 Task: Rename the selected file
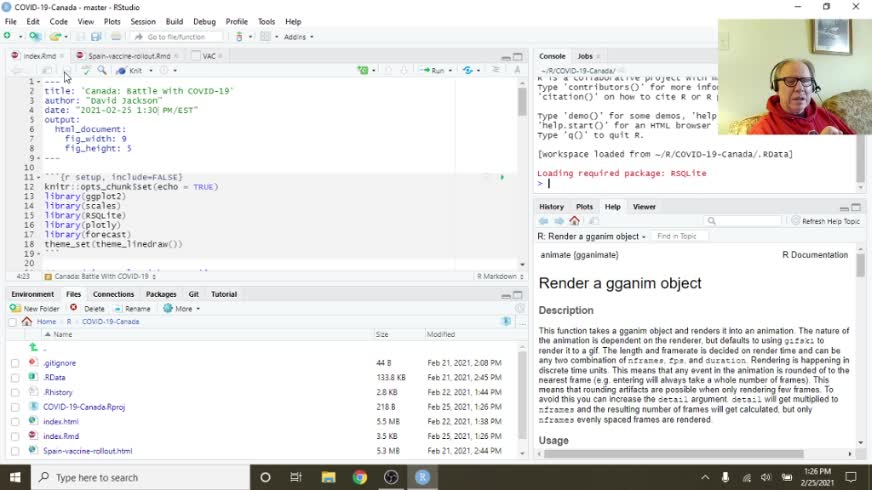pos(132,309)
